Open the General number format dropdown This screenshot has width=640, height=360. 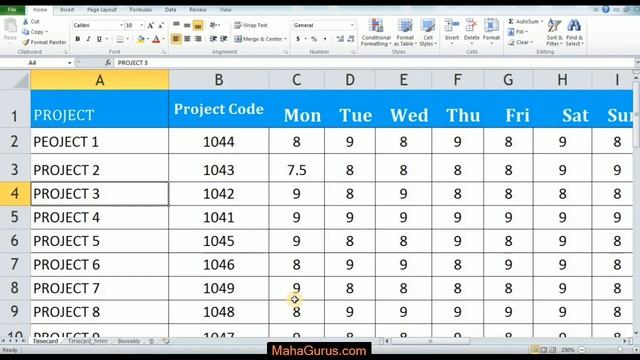click(352, 25)
